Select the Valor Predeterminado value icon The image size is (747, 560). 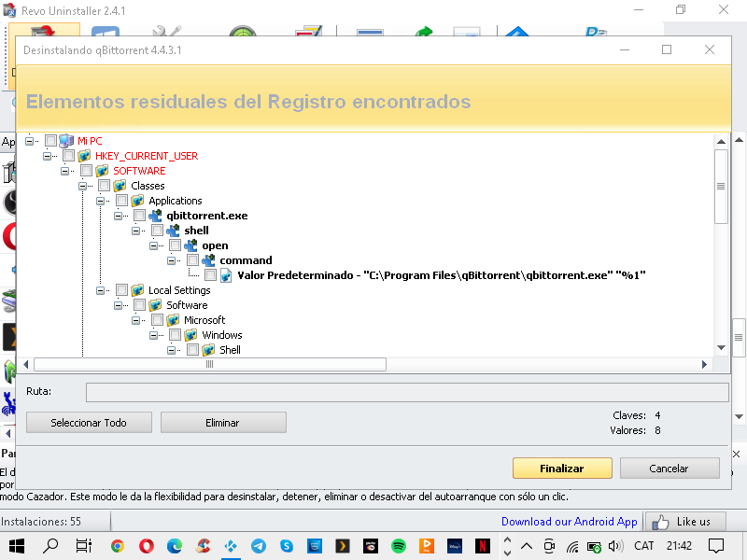click(x=226, y=275)
